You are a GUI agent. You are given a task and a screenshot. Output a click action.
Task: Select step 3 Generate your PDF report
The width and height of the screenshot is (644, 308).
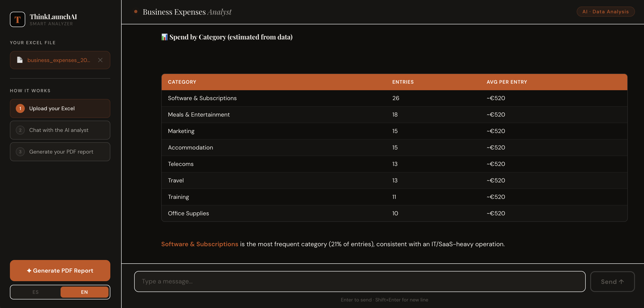(60, 152)
